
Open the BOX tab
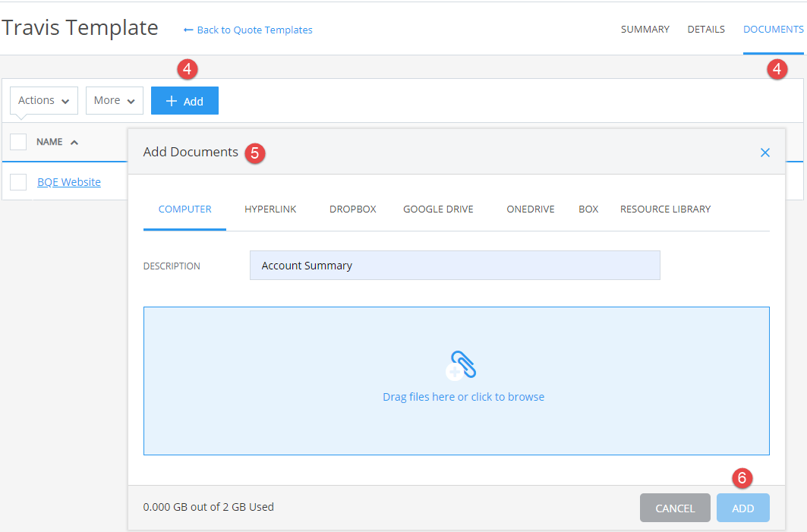click(x=588, y=209)
